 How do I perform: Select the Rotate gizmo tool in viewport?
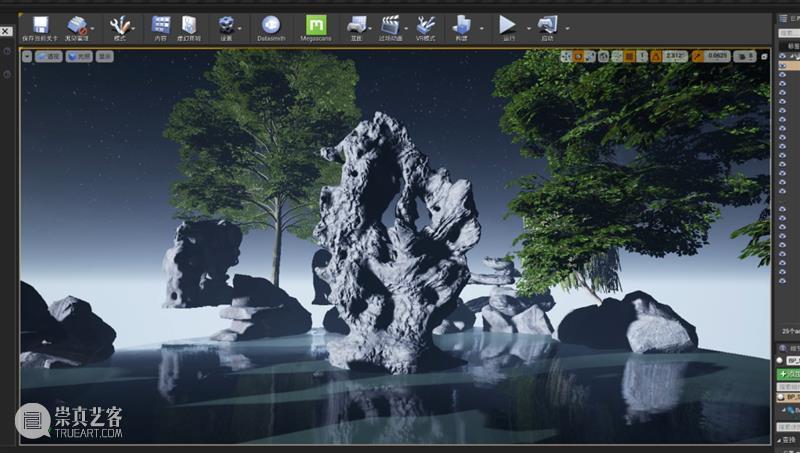coord(578,56)
